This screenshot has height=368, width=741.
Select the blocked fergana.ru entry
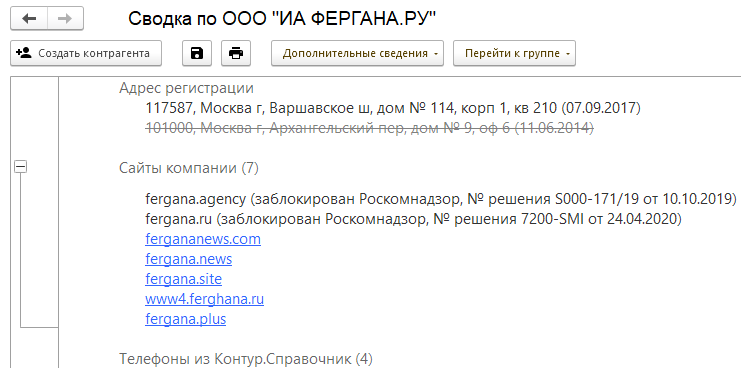click(x=414, y=219)
